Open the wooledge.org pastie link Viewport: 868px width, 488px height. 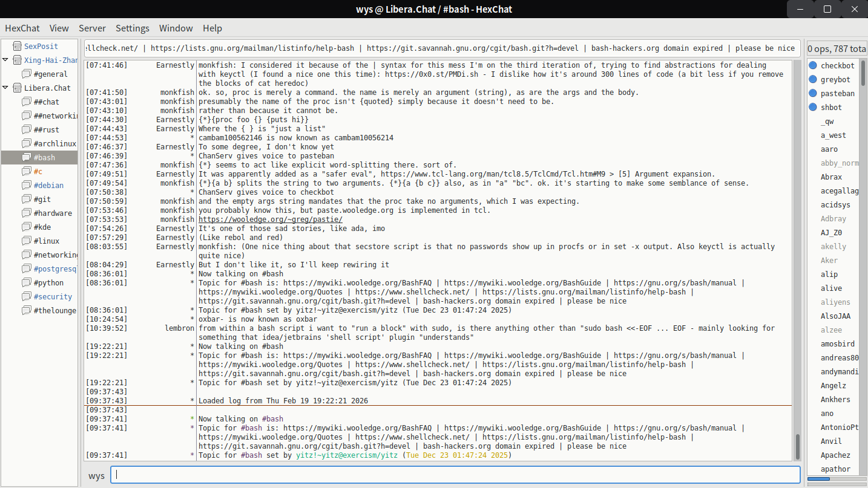[x=270, y=220]
